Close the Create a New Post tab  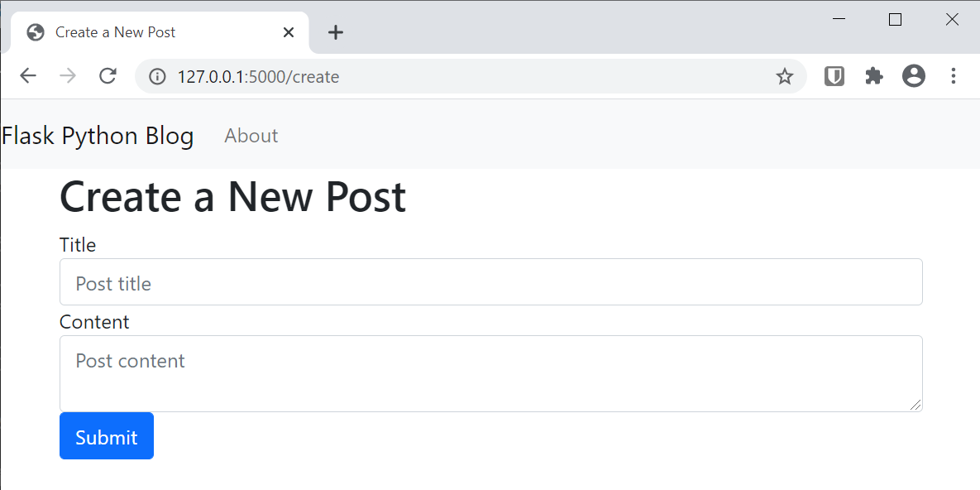(289, 32)
